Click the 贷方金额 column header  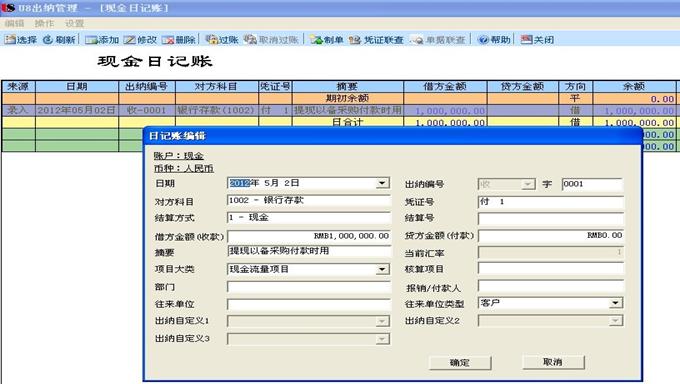523,86
